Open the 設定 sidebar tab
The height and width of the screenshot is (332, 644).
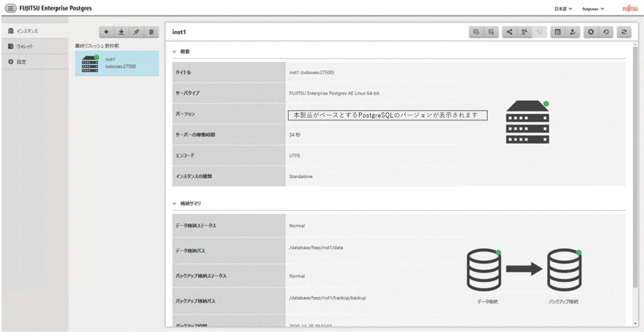tap(35, 62)
